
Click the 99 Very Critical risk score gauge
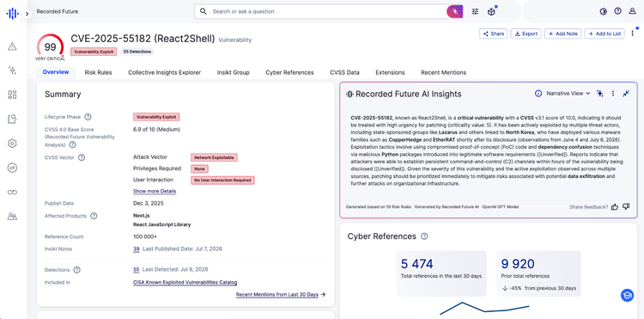coord(50,47)
